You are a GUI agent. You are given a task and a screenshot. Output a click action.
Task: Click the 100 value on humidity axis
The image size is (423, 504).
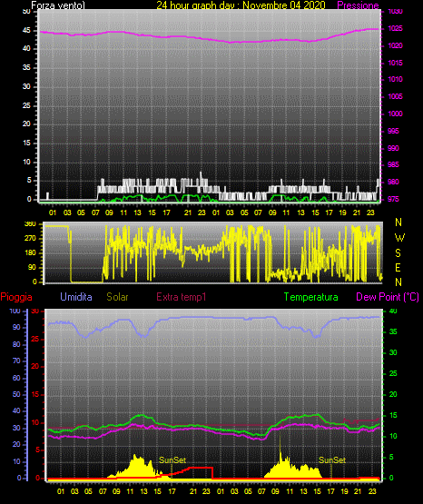click(x=15, y=311)
